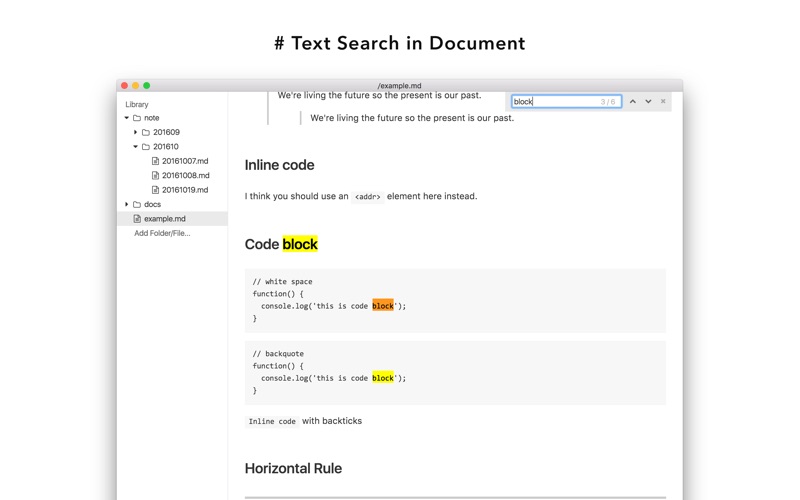This screenshot has height=500, width=800.
Task: Open 20161007.md in the library
Action: 185,161
